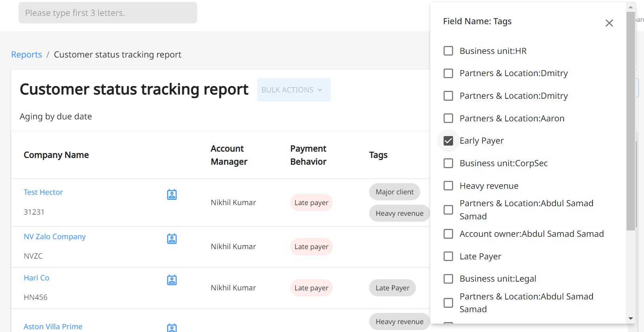644x332 pixels.
Task: Tick the Late Payer checkbox in Tags panel
Action: click(448, 256)
